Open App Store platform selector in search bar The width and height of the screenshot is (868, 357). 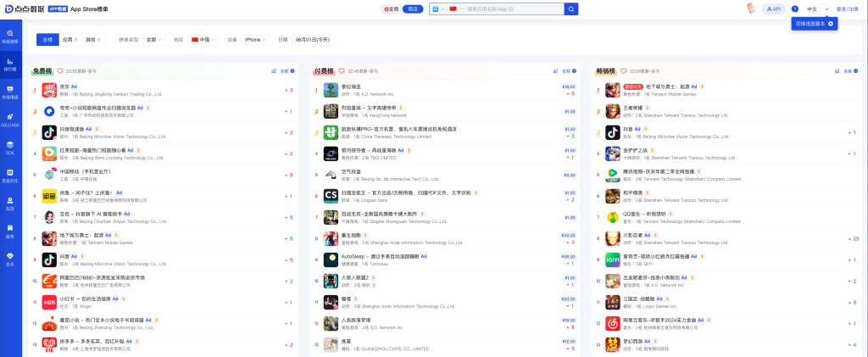point(438,8)
